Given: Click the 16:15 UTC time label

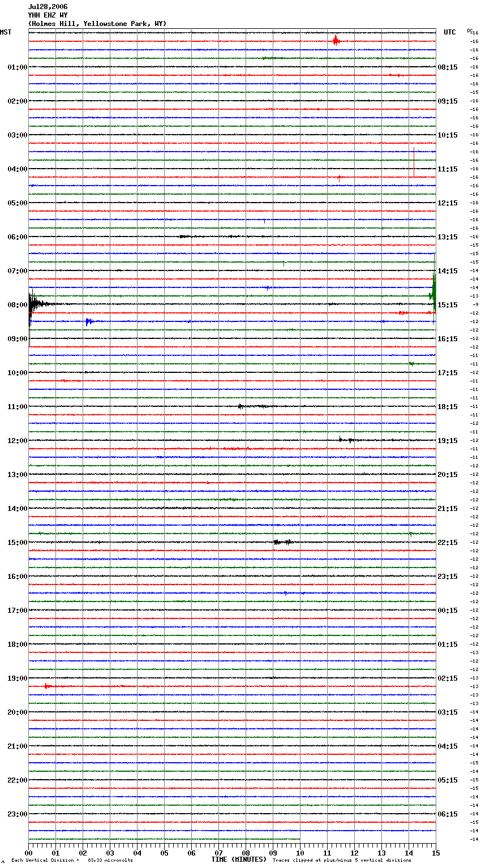Looking at the screenshot, I should pyautogui.click(x=448, y=339).
